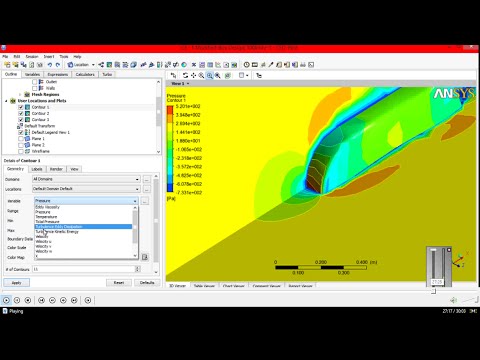Open the Domains dropdown
This screenshot has width=480, height=360.
pyautogui.click(x=86, y=179)
